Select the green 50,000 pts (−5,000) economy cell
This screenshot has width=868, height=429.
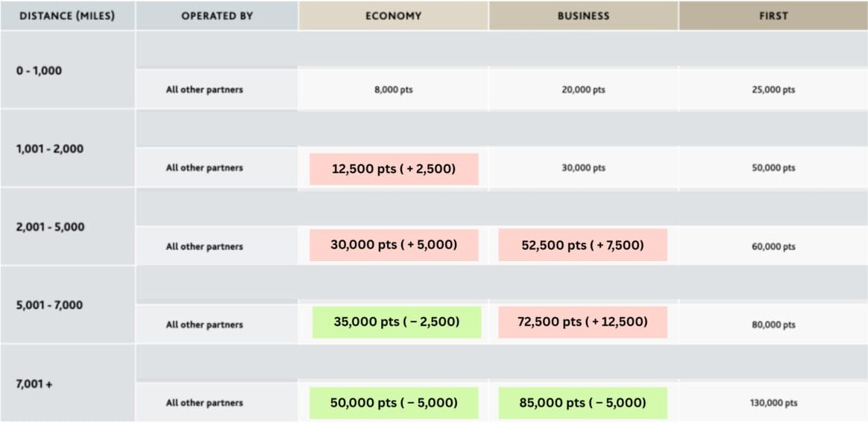pyautogui.click(x=394, y=403)
